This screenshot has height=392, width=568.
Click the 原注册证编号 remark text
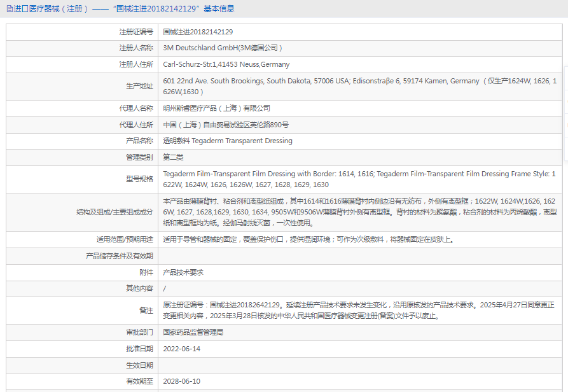coord(359,311)
